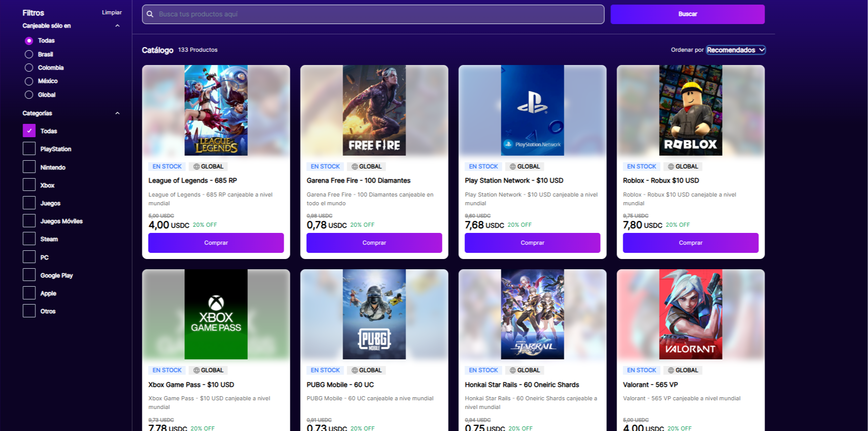
Task: Buy League of Legends 685 RP
Action: pyautogui.click(x=216, y=243)
